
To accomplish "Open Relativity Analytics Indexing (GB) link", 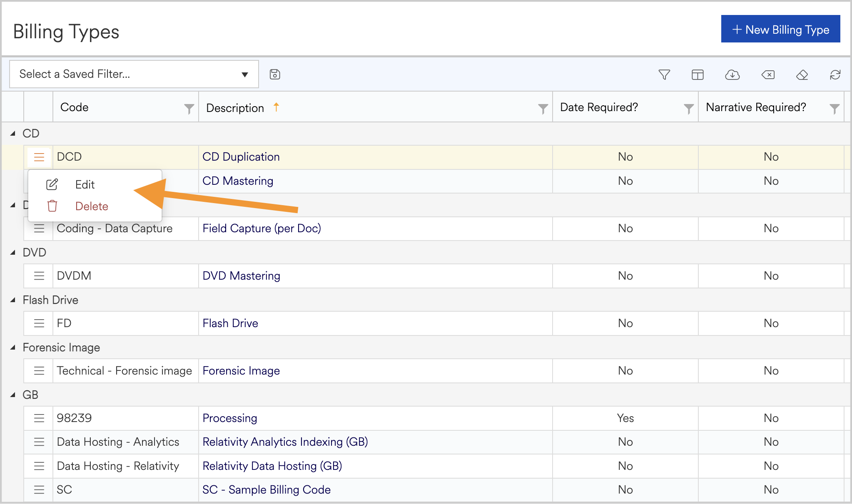I will [285, 442].
